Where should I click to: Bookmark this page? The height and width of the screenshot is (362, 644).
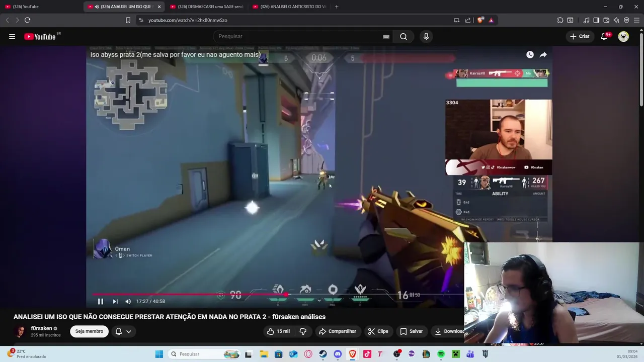128,20
